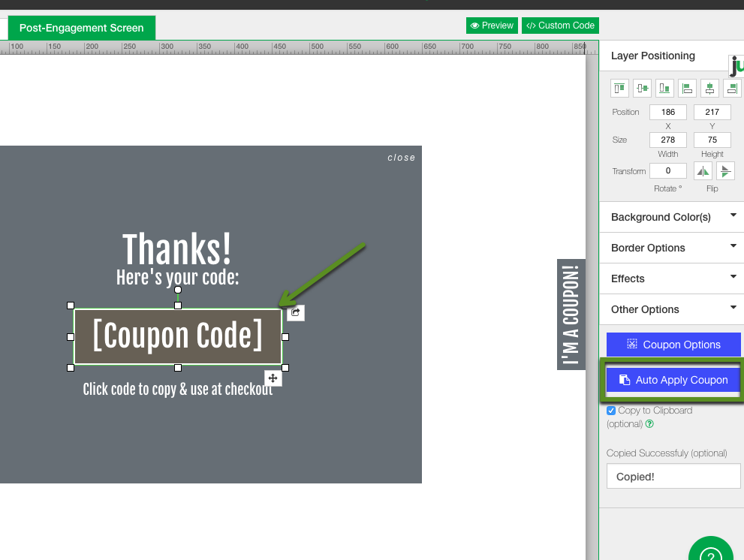
Task: Enable the Copy to Clipboard option
Action: tap(611, 410)
